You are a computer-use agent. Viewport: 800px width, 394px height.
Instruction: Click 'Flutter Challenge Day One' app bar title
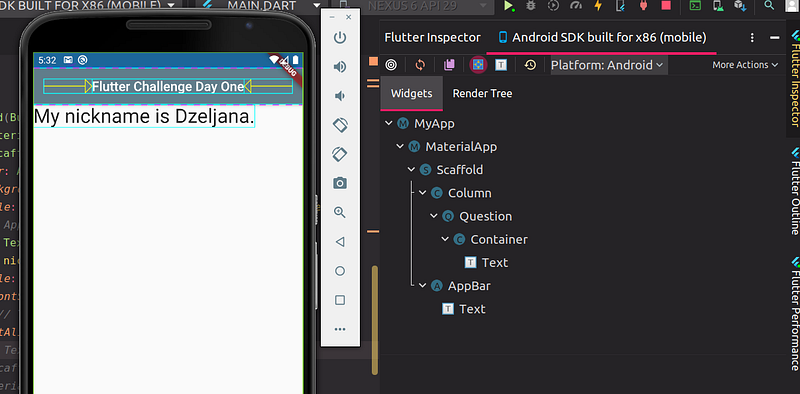[x=168, y=86]
